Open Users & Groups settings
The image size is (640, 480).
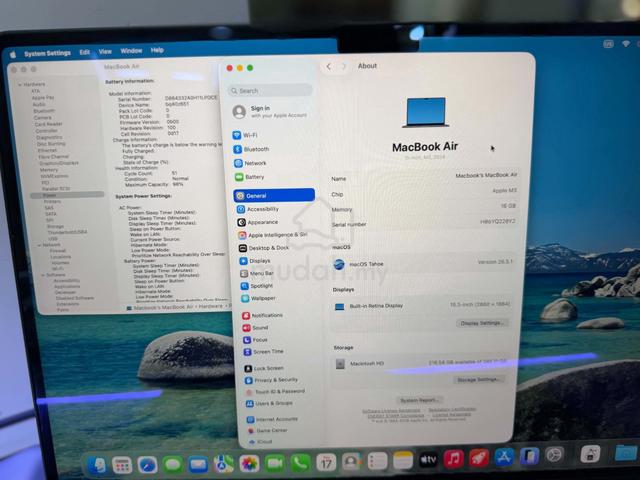(x=269, y=403)
